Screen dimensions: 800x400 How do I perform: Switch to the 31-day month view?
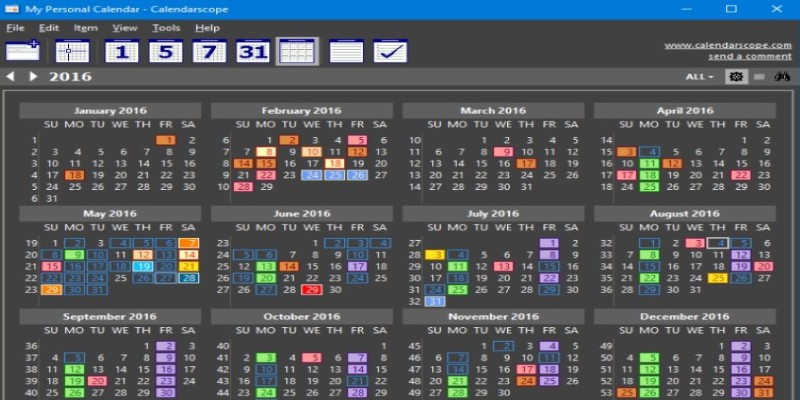(252, 51)
